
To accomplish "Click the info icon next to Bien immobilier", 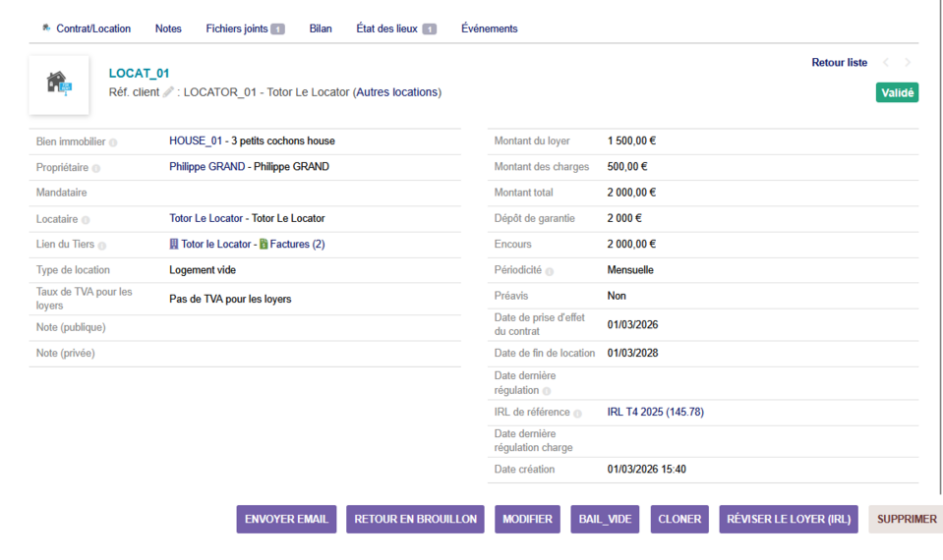I will (x=113, y=142).
